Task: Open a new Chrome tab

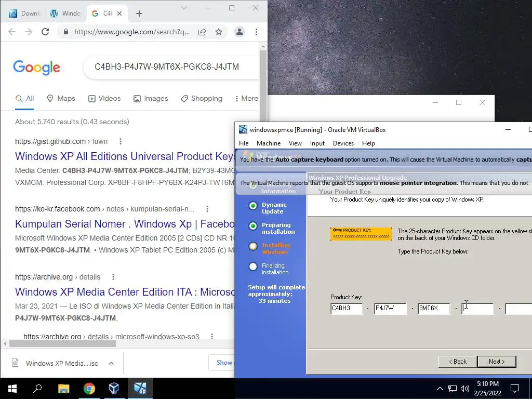Action: click(139, 14)
